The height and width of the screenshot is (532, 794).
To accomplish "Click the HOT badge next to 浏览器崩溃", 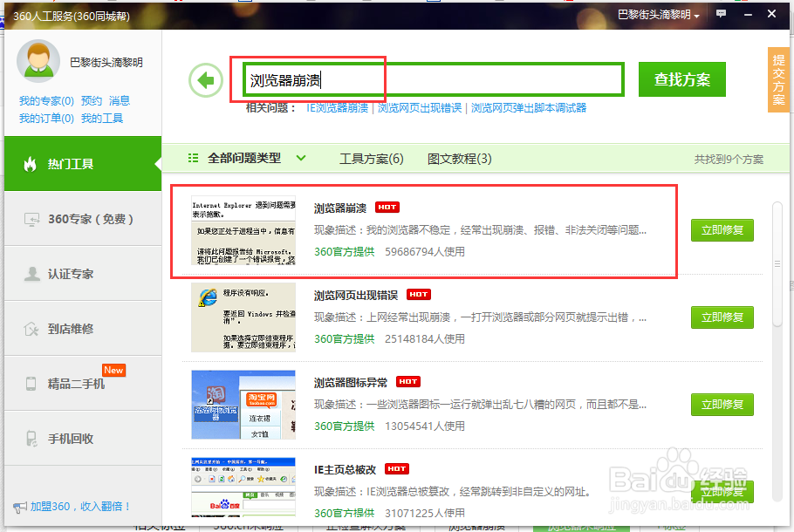I will tap(387, 207).
